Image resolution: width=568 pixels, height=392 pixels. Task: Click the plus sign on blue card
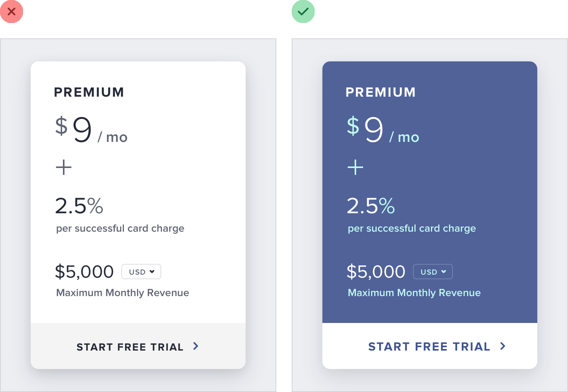355,168
